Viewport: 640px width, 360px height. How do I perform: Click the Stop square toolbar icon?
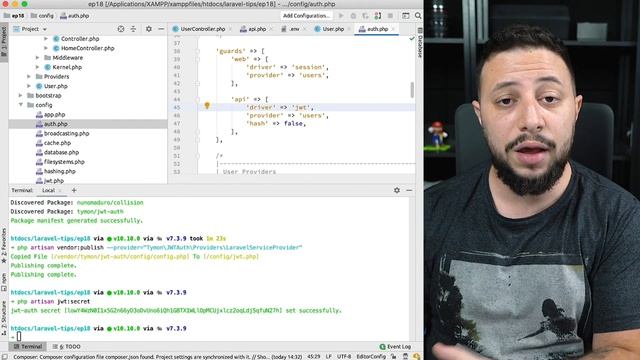(x=390, y=16)
